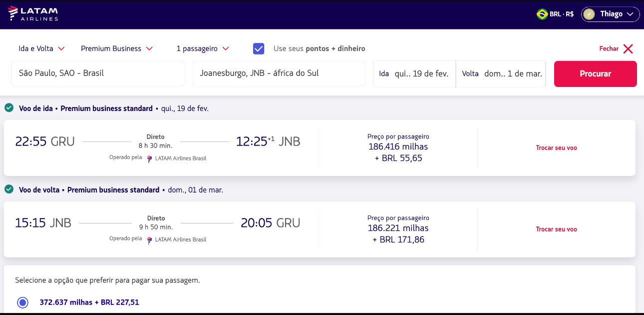Screen dimensions: 644x315
Task: Click green checkmark beside Voo de volta
Action: click(9, 189)
